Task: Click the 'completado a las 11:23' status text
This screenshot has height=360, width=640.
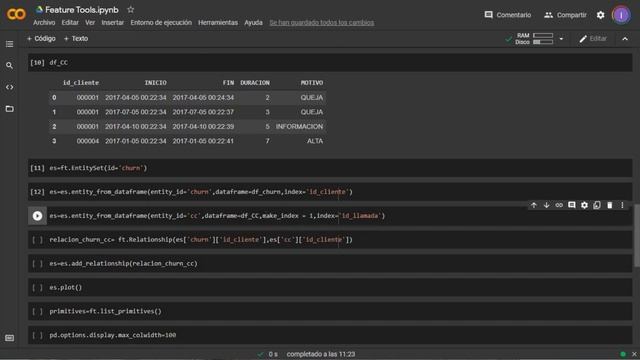Action: (x=321, y=354)
